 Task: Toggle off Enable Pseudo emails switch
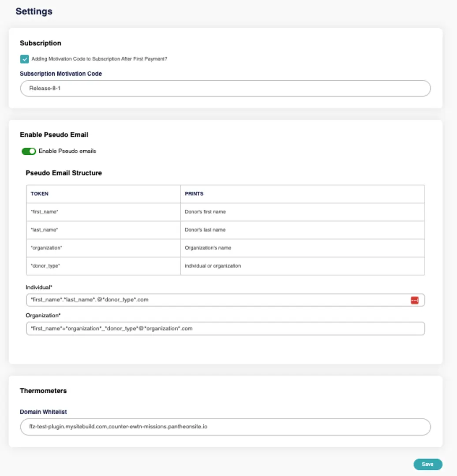[x=29, y=151]
